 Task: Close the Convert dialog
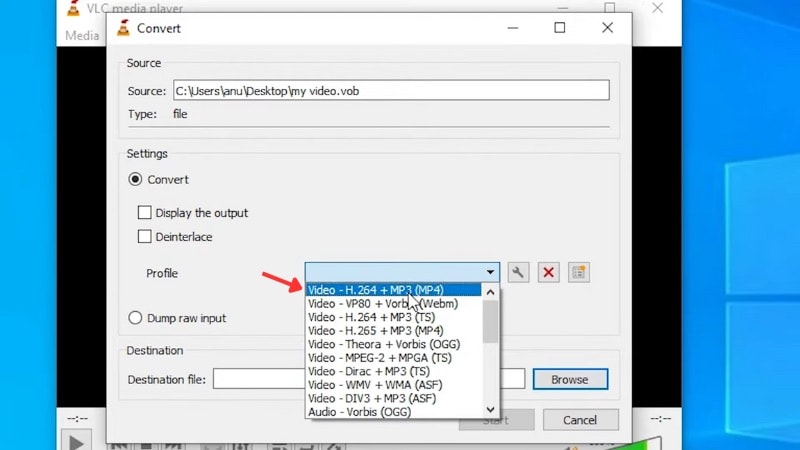tap(607, 28)
